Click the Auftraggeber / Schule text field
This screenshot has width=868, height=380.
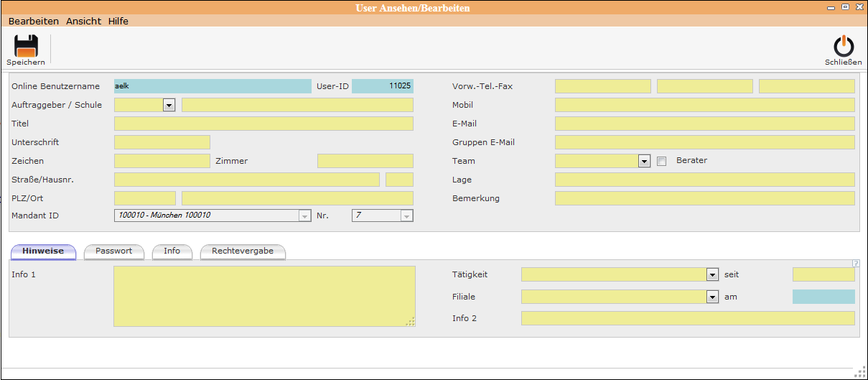click(297, 105)
